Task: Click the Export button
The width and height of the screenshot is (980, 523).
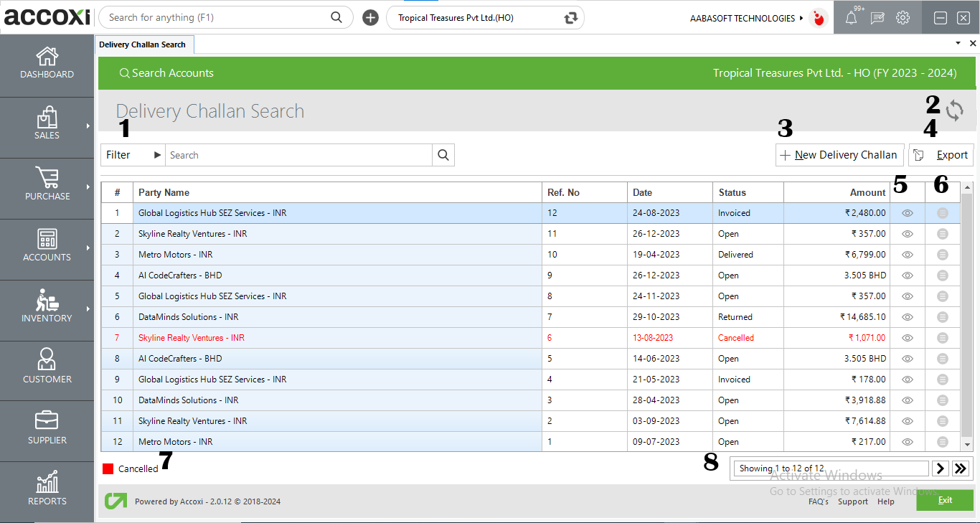Action: [x=941, y=155]
